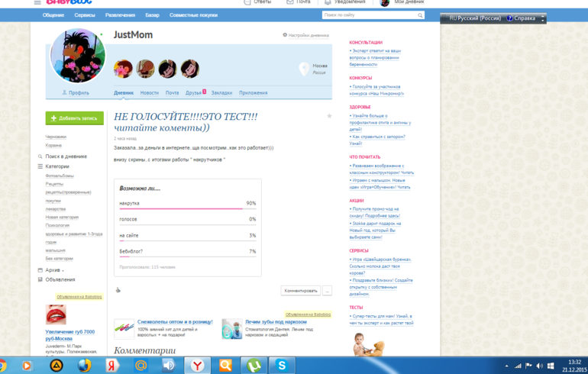
Task: Click the site search input field
Action: coord(370,15)
